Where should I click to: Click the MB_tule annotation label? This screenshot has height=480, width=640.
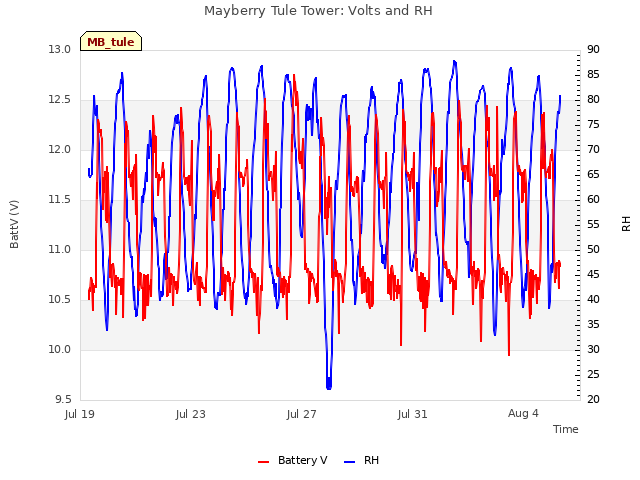pos(111,41)
